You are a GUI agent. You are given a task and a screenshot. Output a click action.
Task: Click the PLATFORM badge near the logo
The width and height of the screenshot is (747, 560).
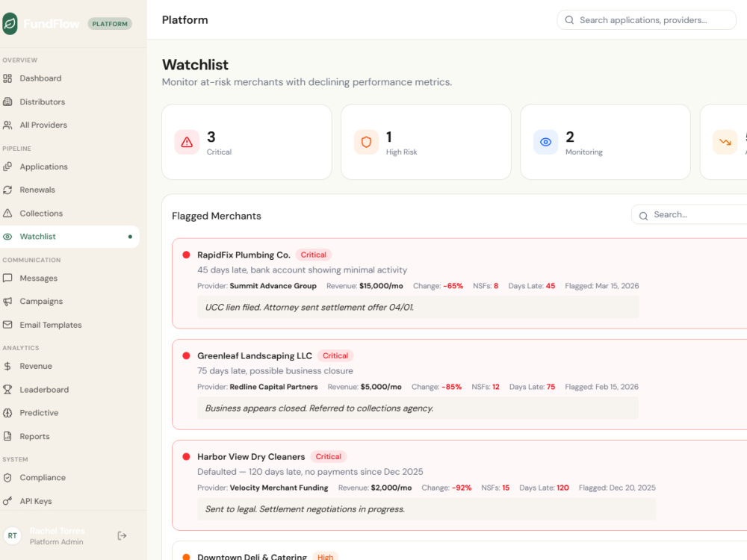[110, 24]
